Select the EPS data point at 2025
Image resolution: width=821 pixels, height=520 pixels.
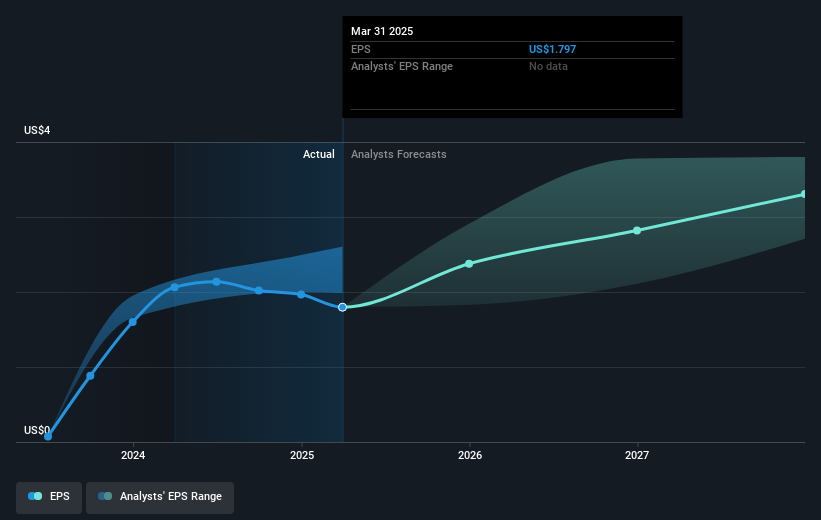pyautogui.click(x=301, y=294)
